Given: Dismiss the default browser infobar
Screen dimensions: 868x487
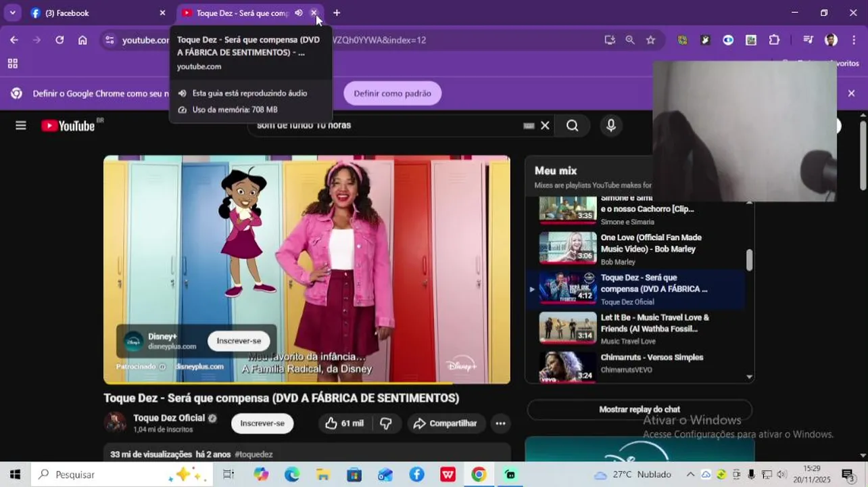Looking at the screenshot, I should tap(851, 93).
